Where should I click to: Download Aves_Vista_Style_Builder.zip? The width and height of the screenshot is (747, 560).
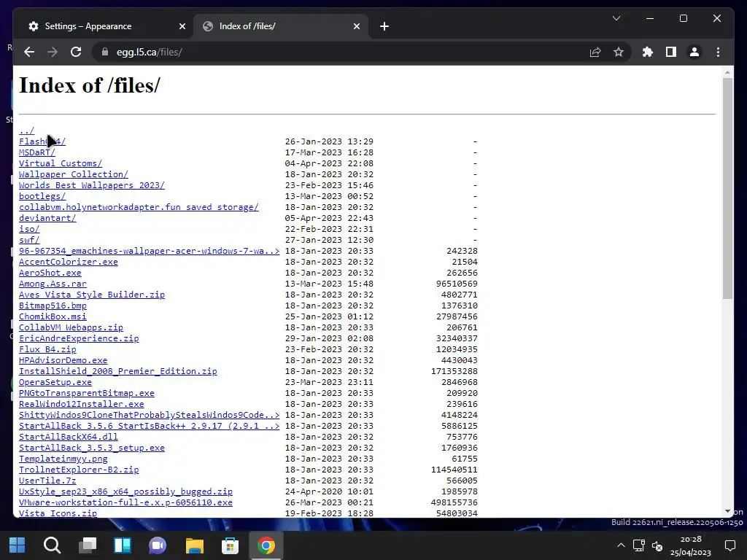pos(92,295)
